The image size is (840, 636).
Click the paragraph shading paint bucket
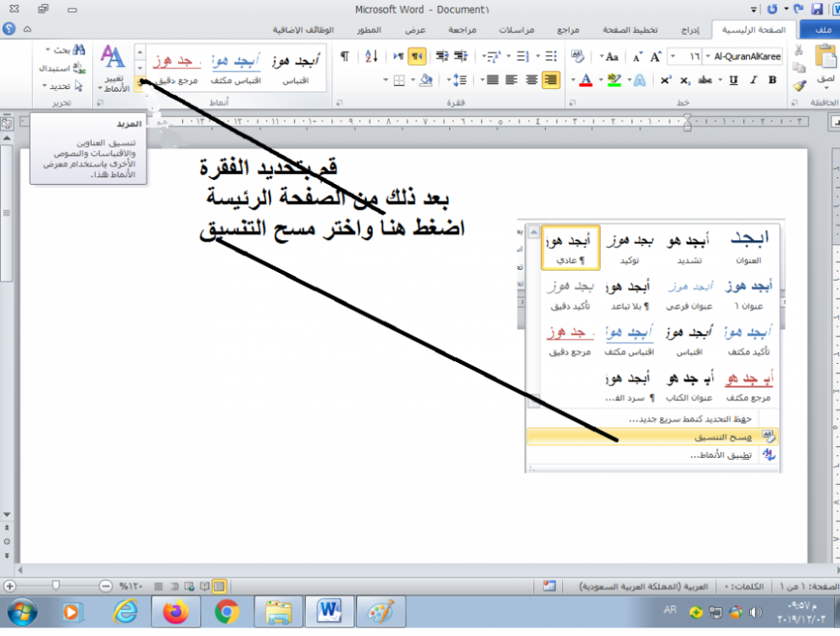click(x=426, y=81)
